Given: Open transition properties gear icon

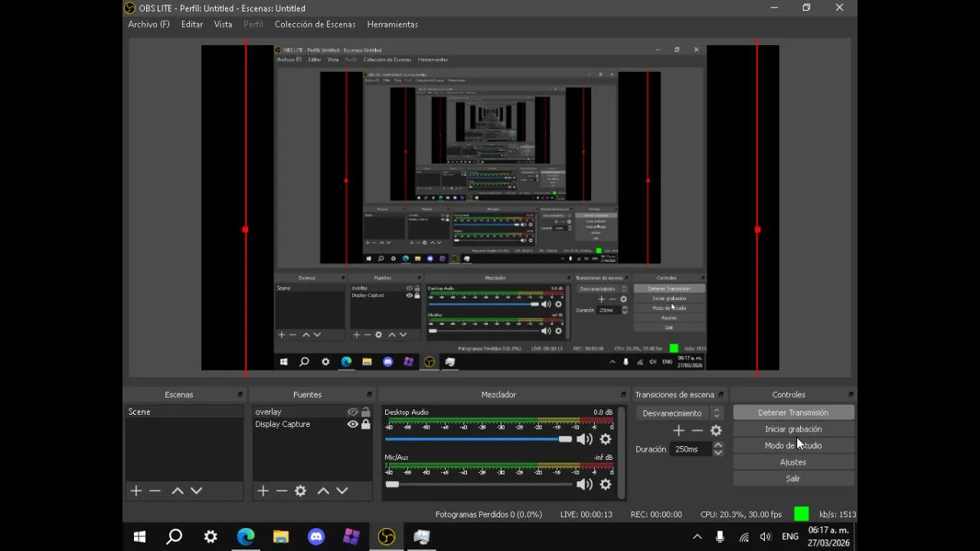Looking at the screenshot, I should [x=716, y=430].
